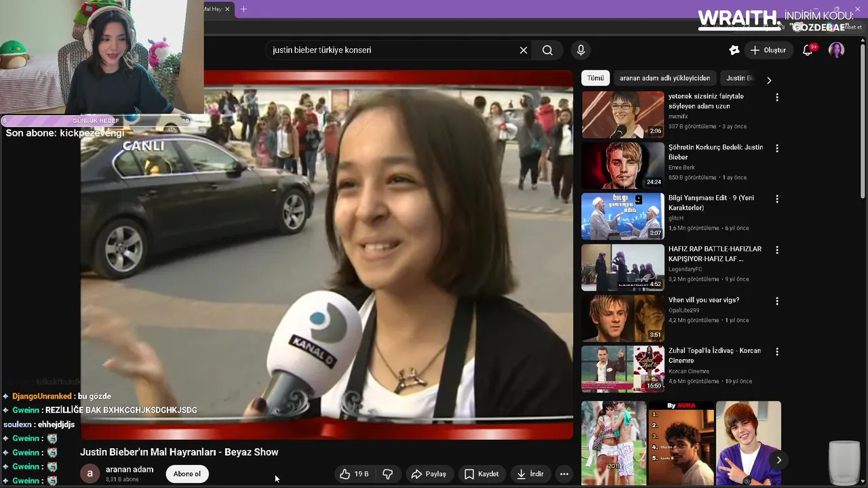This screenshot has width=868, height=488.
Task: Open the 'Bilgi Yarışması Edit - 9' thumbnail
Action: 623,216
